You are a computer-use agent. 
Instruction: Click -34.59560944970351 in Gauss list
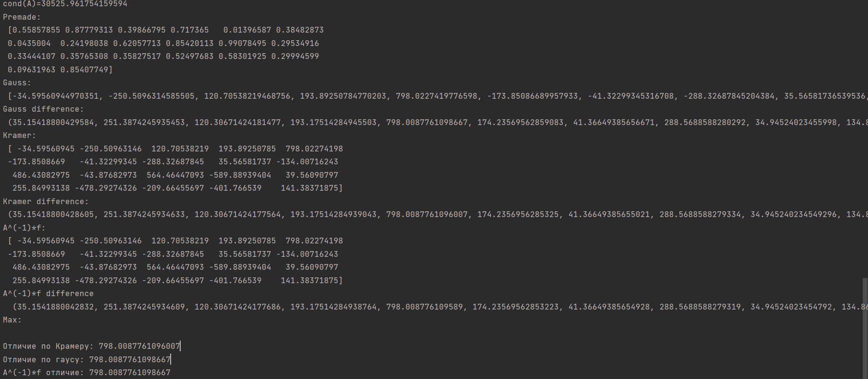(56, 96)
